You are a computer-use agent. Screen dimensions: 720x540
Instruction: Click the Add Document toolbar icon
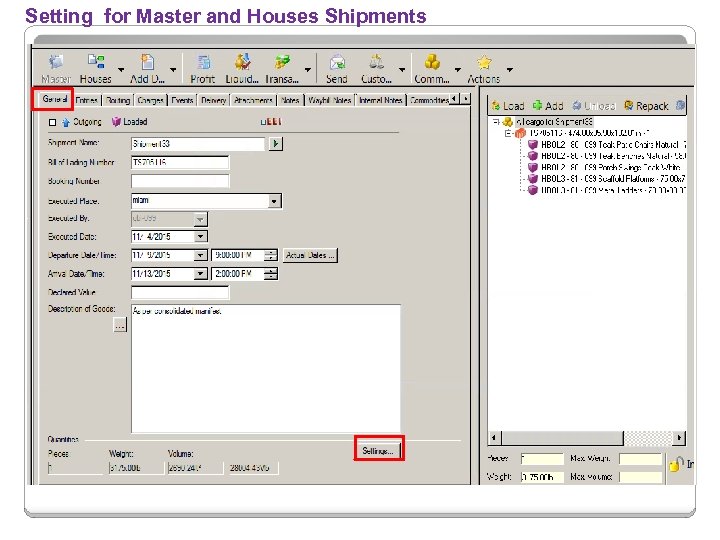(147, 62)
